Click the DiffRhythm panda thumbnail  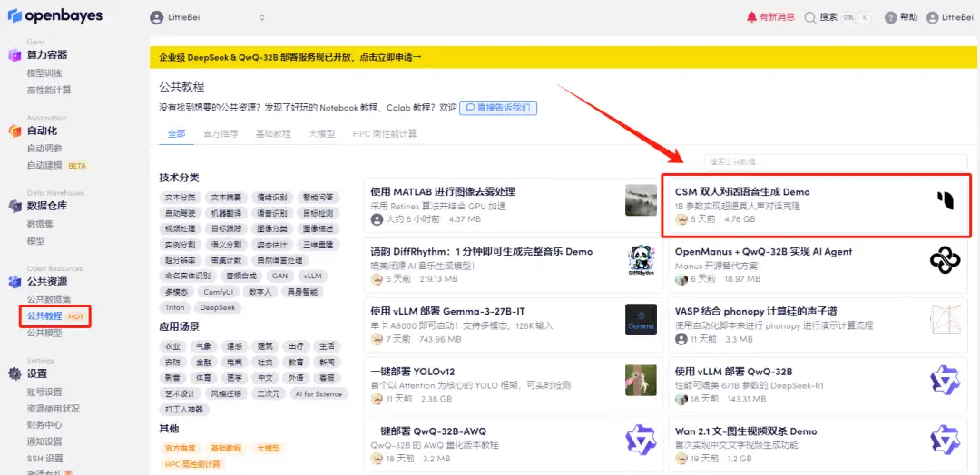point(641,259)
